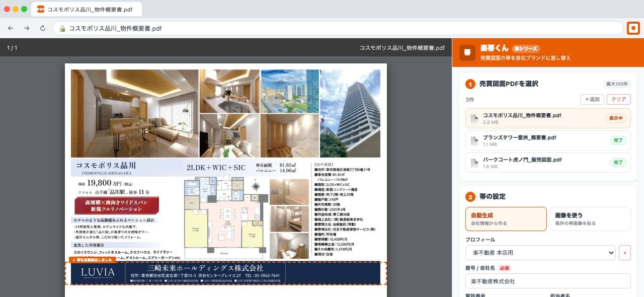Click the 楽シリーズ badge in header
The height and width of the screenshot is (297, 644).
click(x=526, y=49)
